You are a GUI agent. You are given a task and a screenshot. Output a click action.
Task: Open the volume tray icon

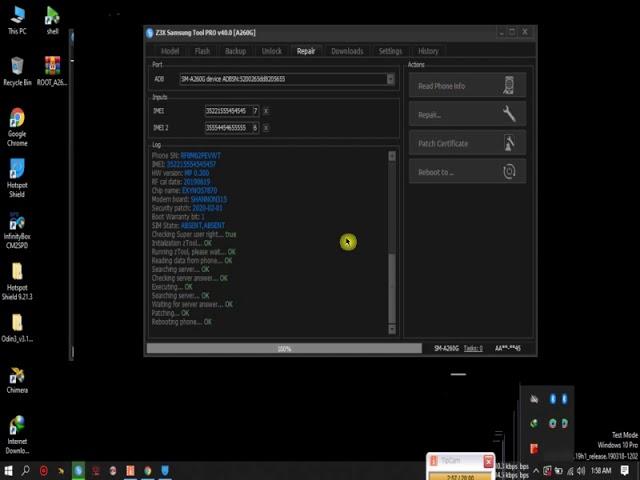pos(581,471)
